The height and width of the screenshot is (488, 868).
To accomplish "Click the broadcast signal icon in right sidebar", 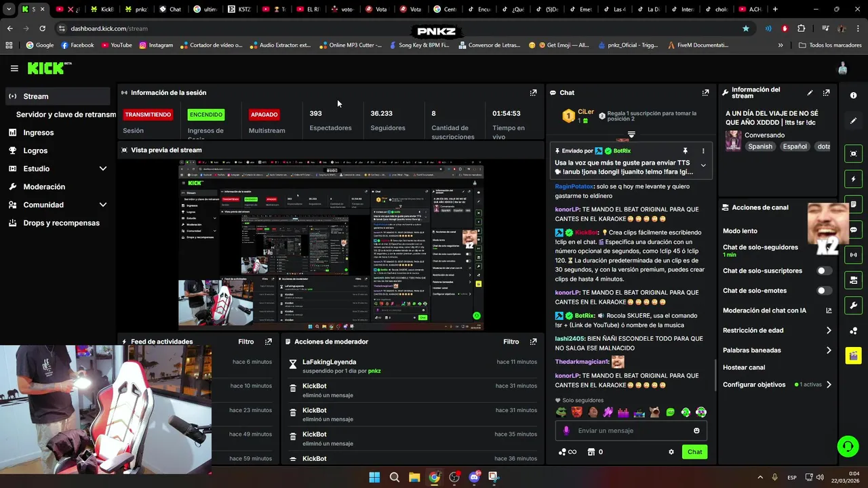I will (853, 255).
